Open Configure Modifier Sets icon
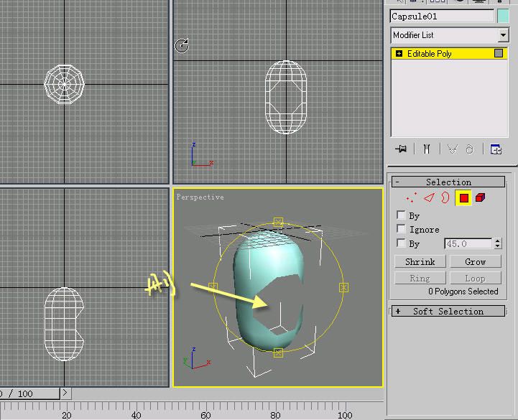 (x=496, y=149)
